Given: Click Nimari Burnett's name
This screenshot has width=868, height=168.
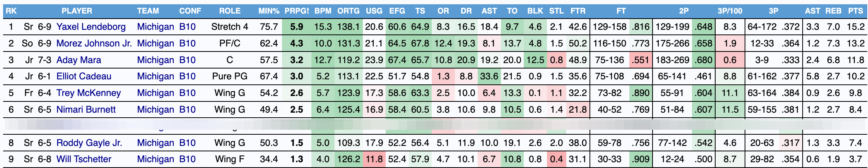Looking at the screenshot, I should click(x=86, y=110).
